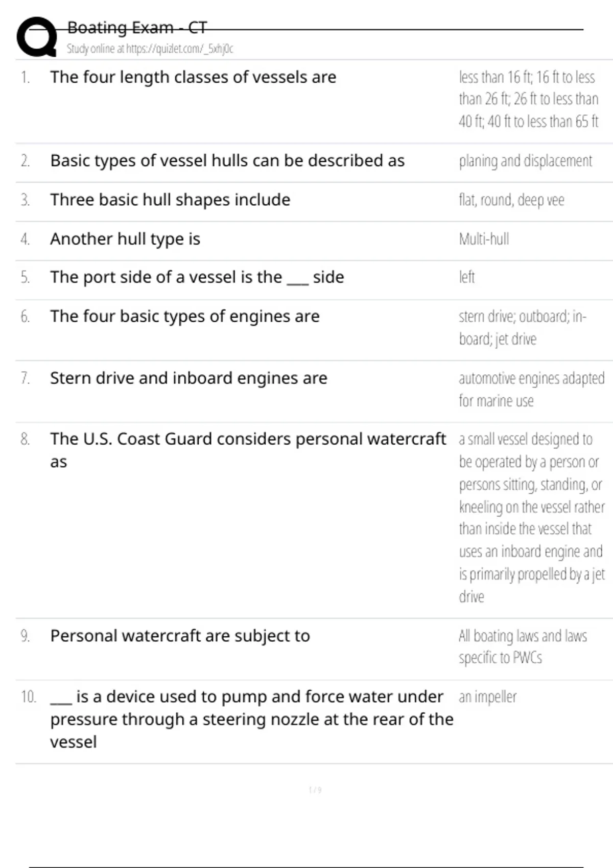The height and width of the screenshot is (868, 613).
Task: Click the Quizlet Q logo
Action: (37, 37)
